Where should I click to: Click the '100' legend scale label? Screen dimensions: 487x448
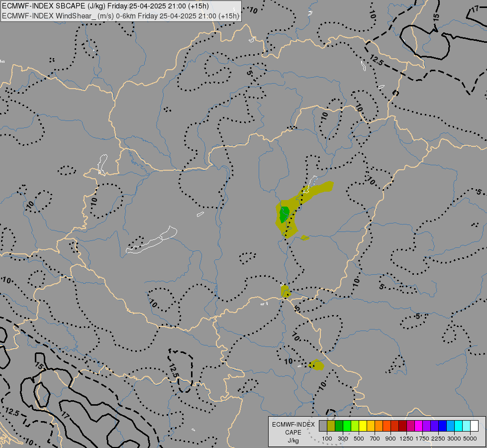tap(327, 439)
